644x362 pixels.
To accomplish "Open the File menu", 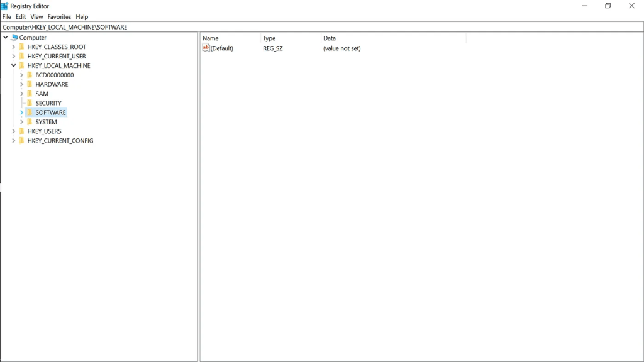I will tap(7, 17).
